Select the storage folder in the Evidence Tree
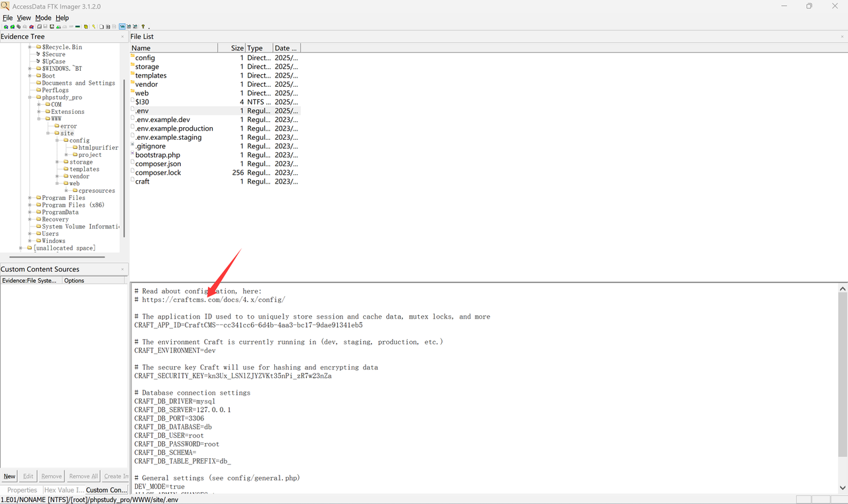Viewport: 848px width, 504px height. coord(81,162)
